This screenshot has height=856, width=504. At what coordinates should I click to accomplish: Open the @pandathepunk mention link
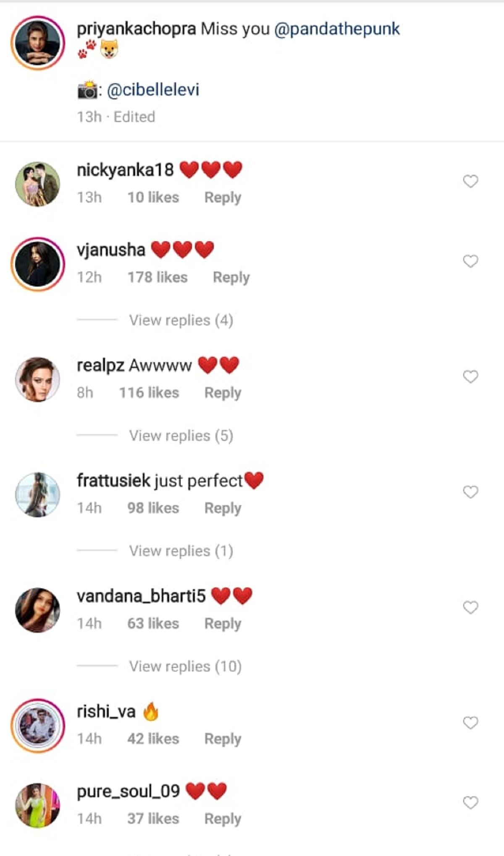[x=337, y=29]
